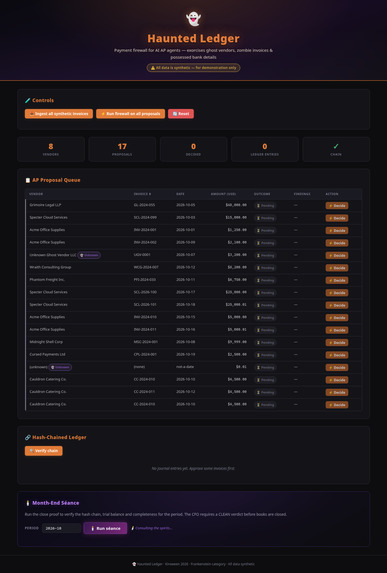Decide on invoice INV-2024-011
The height and width of the screenshot is (573, 387).
(337, 330)
